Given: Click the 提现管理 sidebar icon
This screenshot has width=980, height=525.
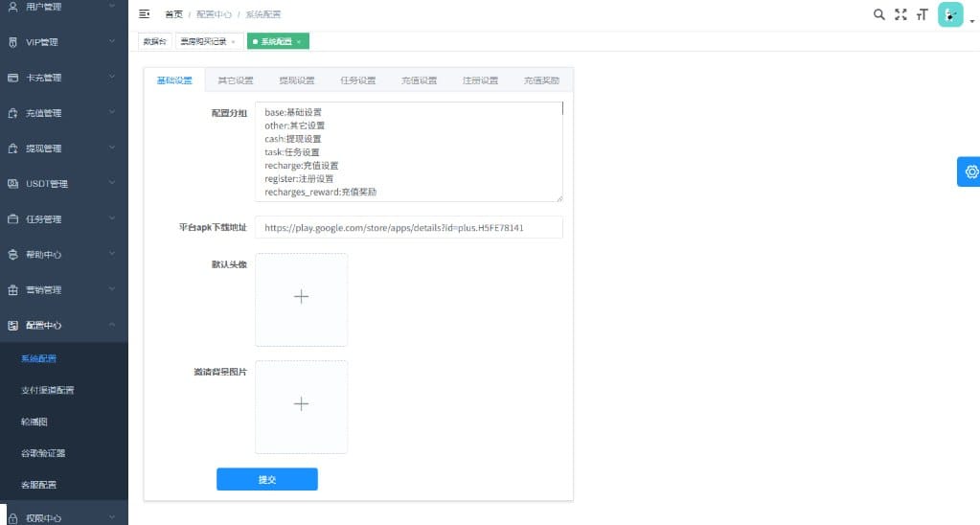Looking at the screenshot, I should tap(12, 148).
